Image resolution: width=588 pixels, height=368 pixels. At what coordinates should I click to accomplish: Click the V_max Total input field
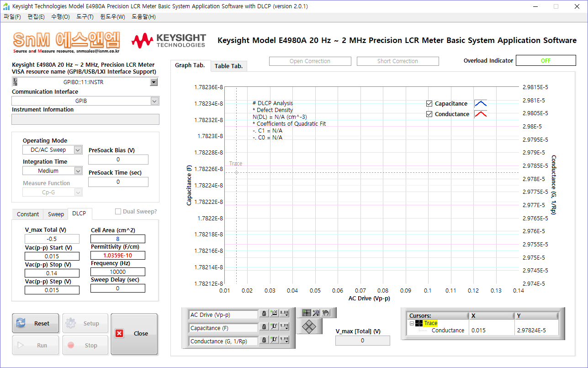click(52, 239)
